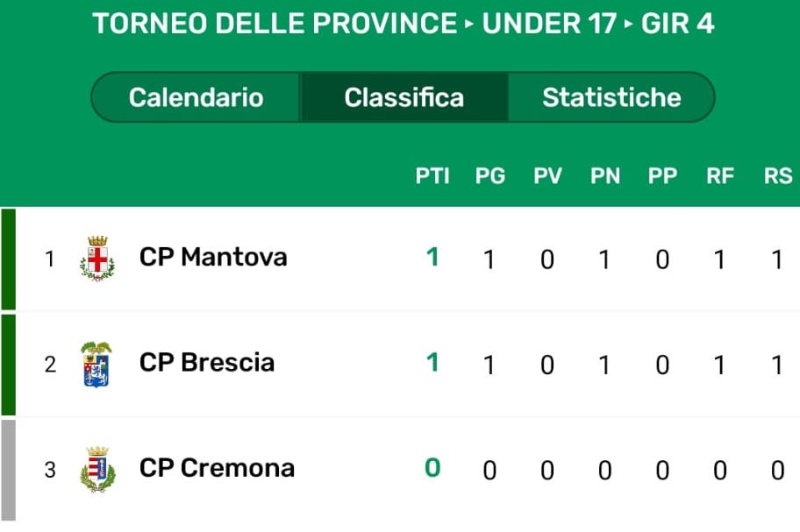Viewport: 800px width, 532px height.
Task: Click the Gir 4 breadcrumb
Action: tap(677, 24)
